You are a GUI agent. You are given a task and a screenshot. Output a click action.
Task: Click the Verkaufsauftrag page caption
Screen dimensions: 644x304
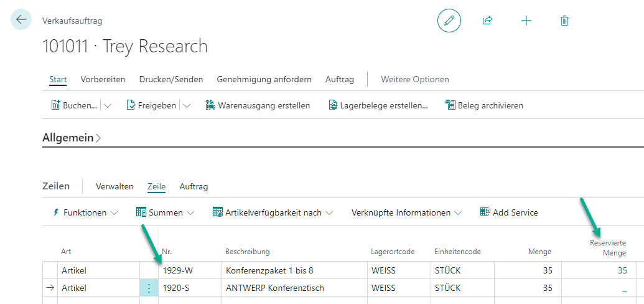(72, 21)
